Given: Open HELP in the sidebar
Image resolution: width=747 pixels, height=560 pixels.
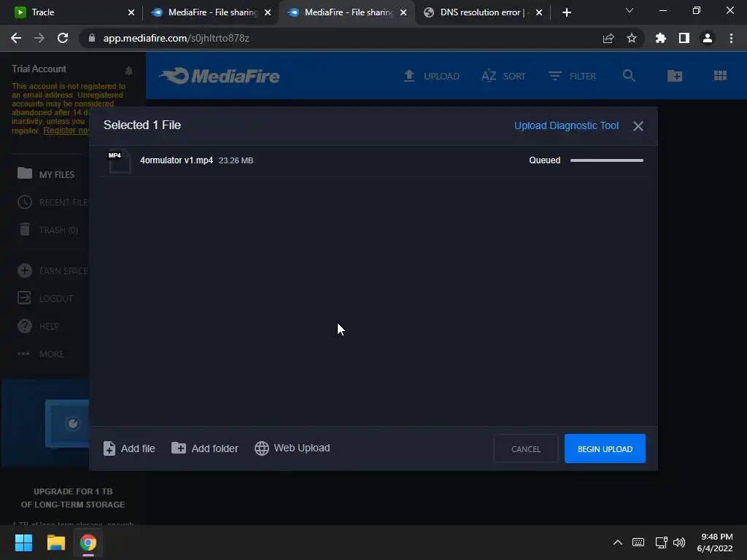Looking at the screenshot, I should (38, 326).
